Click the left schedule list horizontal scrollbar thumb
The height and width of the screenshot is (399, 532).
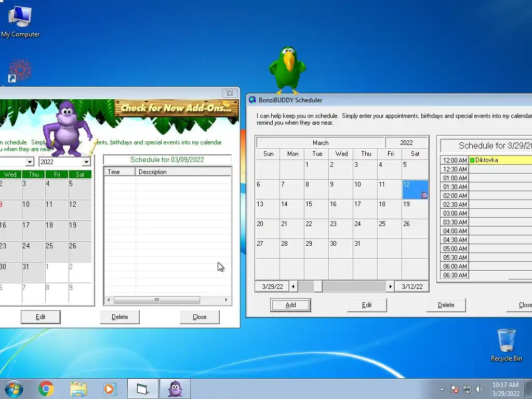click(x=157, y=300)
